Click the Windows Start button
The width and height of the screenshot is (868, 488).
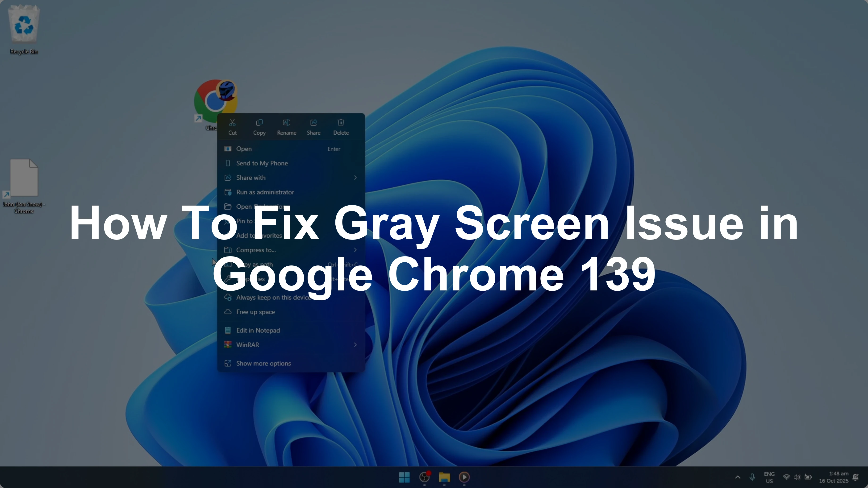click(404, 477)
